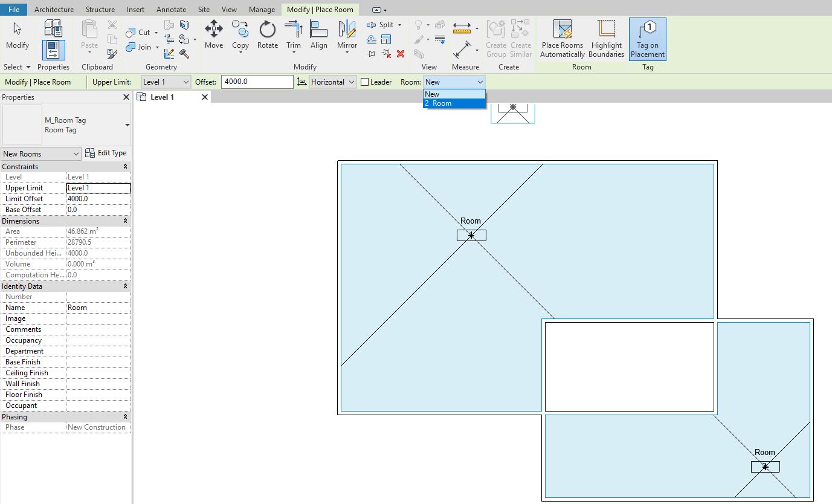The height and width of the screenshot is (504, 832).
Task: Activate the Copy tool
Action: coord(240,35)
